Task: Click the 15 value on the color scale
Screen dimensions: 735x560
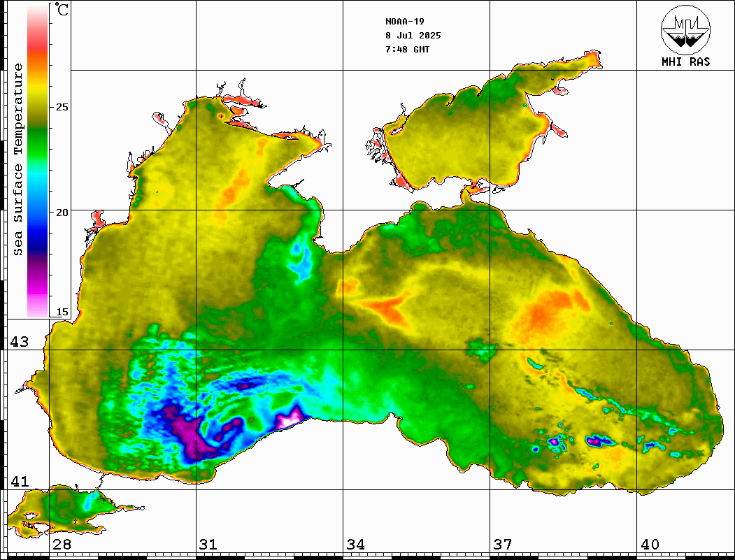Action: pos(62,312)
